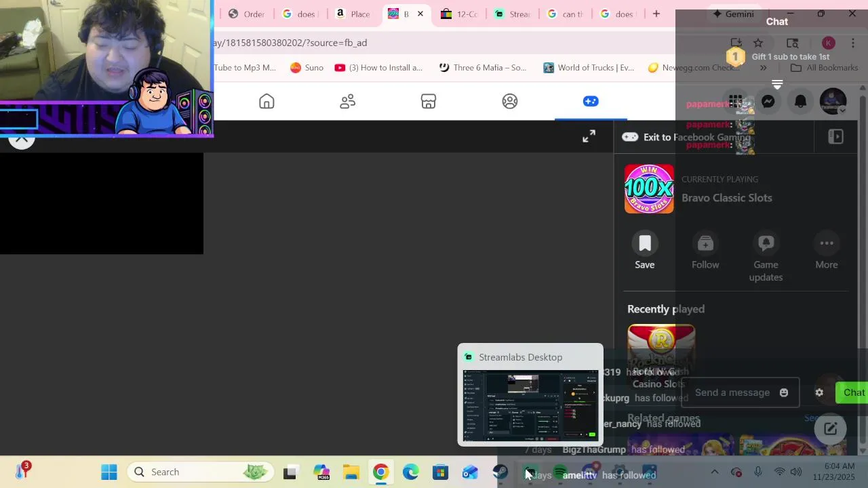Click the install app icon in address bar
The width and height of the screenshot is (868, 488).
736,43
